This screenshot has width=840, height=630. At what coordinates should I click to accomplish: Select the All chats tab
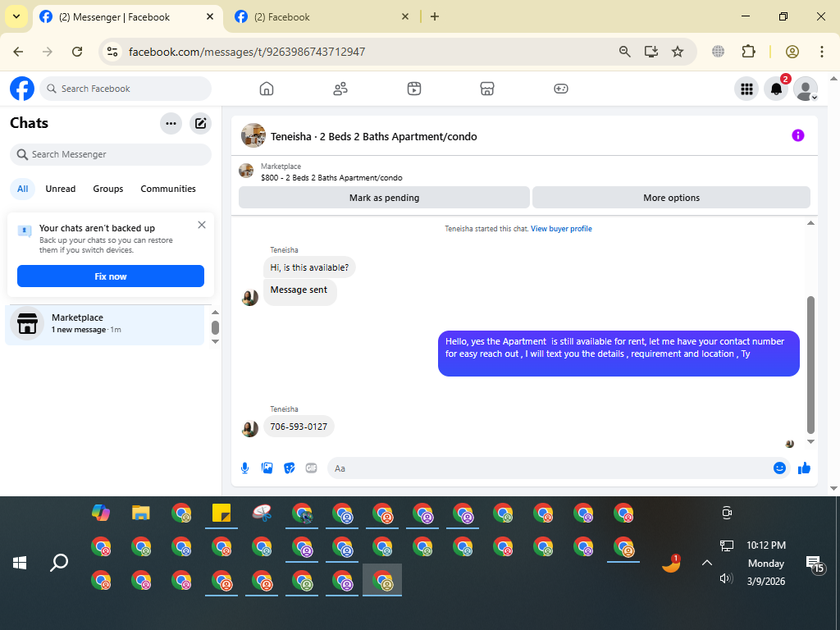point(22,189)
